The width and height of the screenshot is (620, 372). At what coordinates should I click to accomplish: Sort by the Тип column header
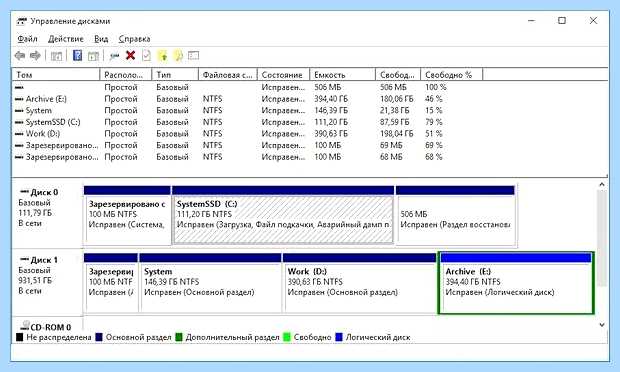[x=175, y=75]
